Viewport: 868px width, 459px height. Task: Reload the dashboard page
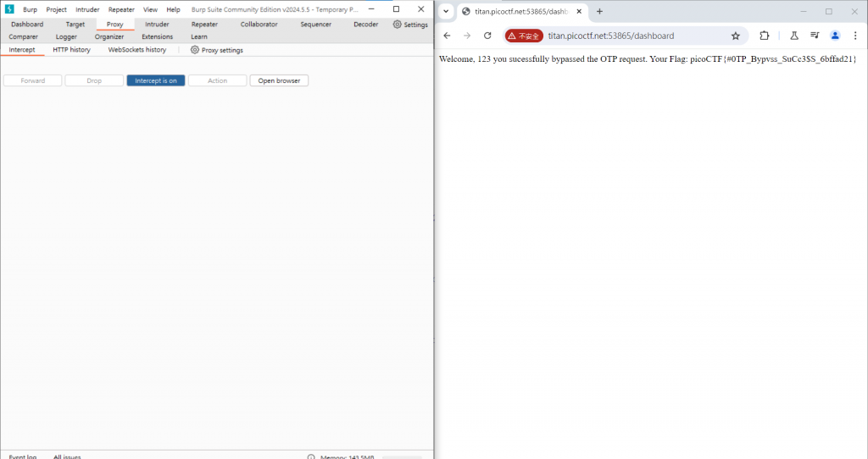pyautogui.click(x=487, y=36)
